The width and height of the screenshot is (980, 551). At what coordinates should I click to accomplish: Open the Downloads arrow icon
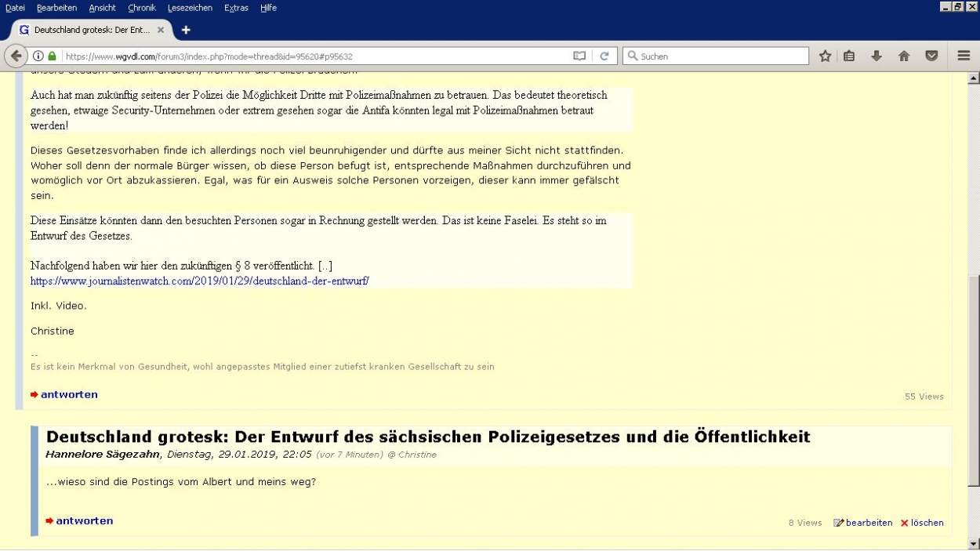(x=877, y=56)
